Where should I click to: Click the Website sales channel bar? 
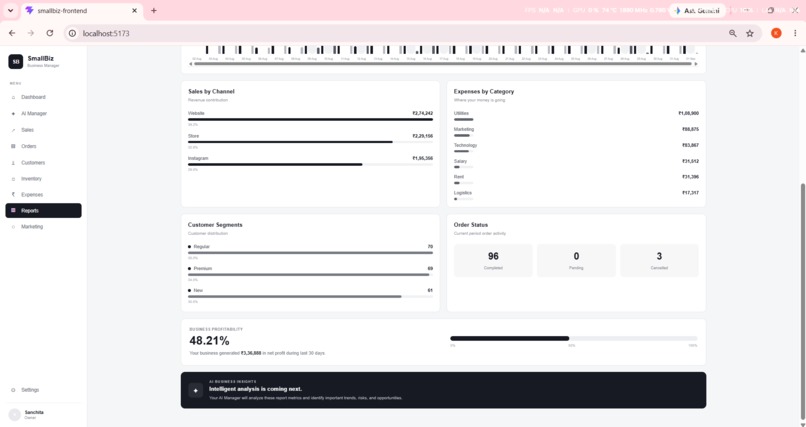coord(310,119)
